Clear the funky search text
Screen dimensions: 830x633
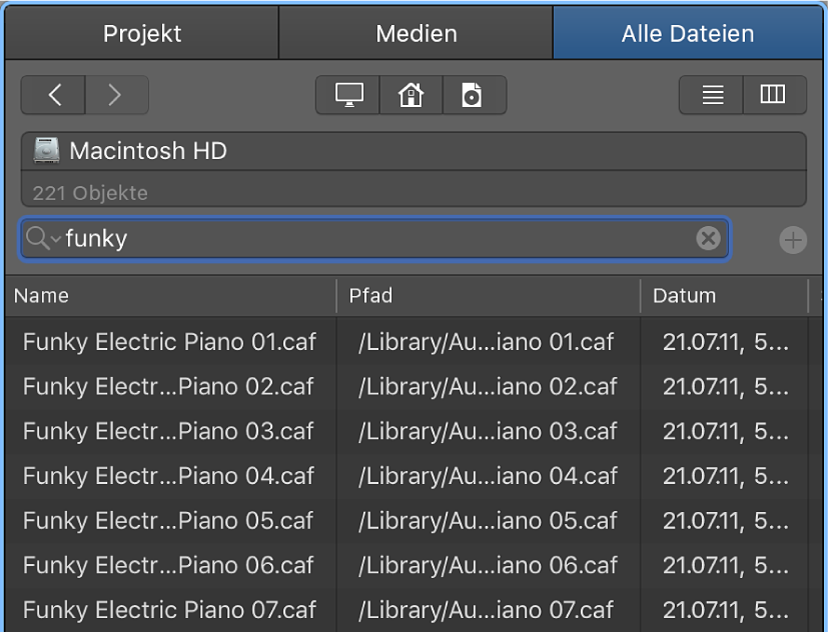pos(708,238)
